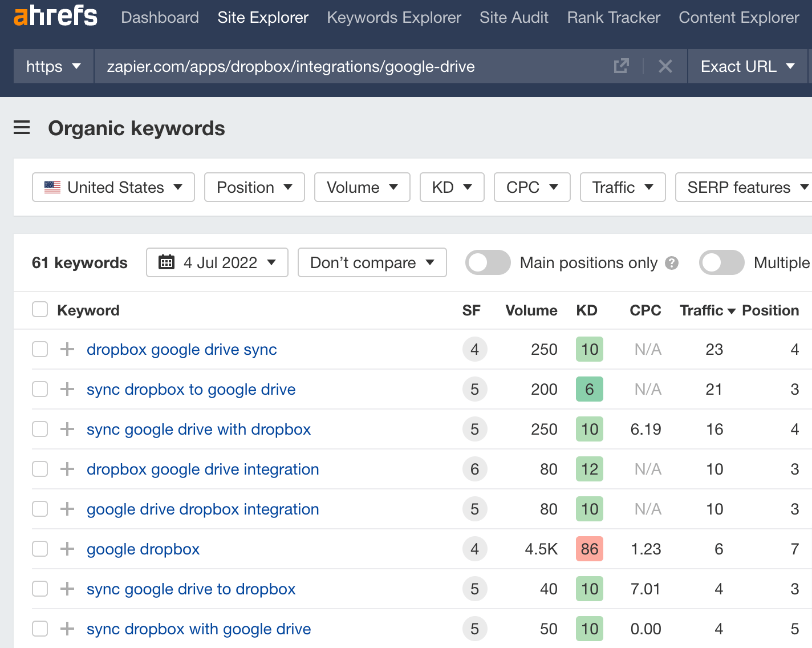Click the calendar icon in the date picker
812x648 pixels.
(x=168, y=262)
